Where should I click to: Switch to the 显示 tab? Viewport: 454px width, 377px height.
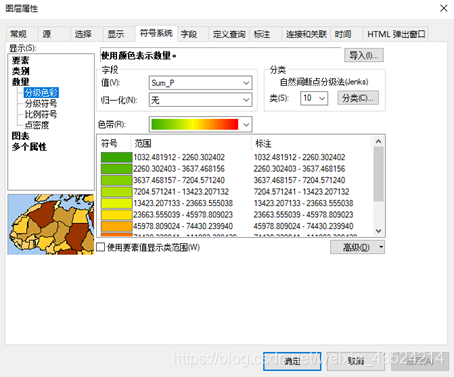119,34
